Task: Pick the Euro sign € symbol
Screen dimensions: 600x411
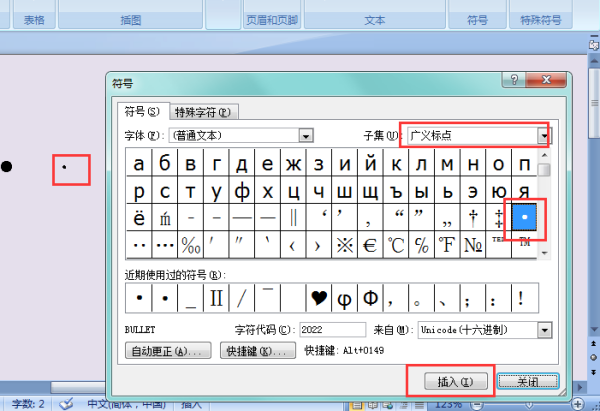Action: 370,245
